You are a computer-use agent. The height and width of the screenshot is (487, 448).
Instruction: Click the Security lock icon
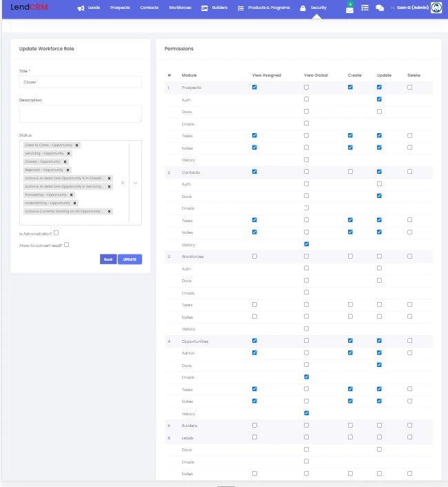pos(303,8)
